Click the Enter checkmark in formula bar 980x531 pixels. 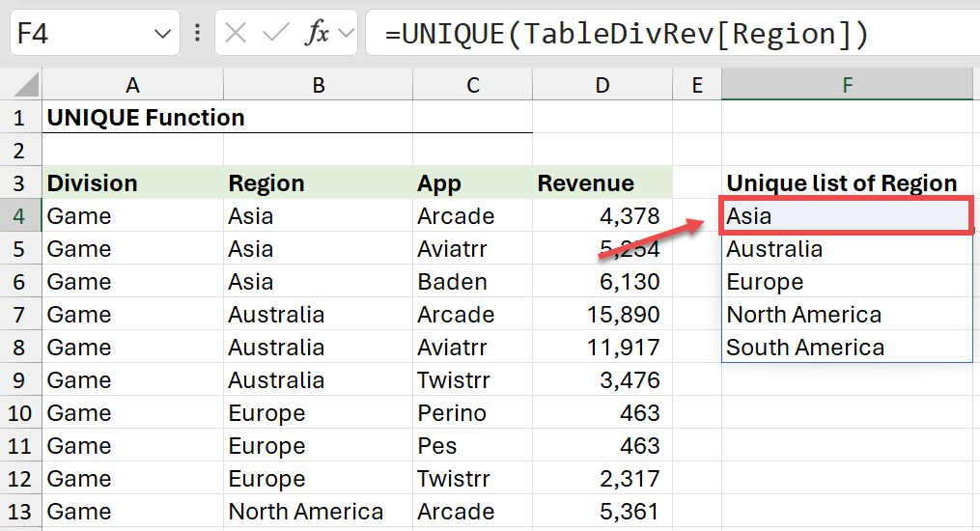pyautogui.click(x=275, y=34)
